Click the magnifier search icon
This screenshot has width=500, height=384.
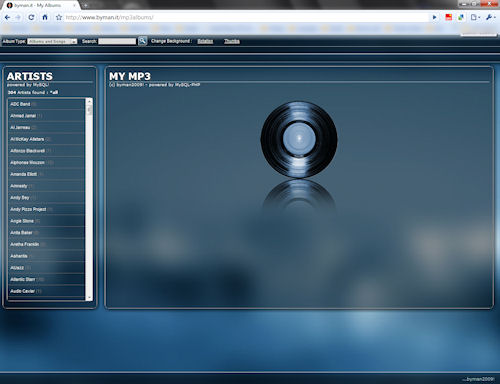click(x=142, y=41)
